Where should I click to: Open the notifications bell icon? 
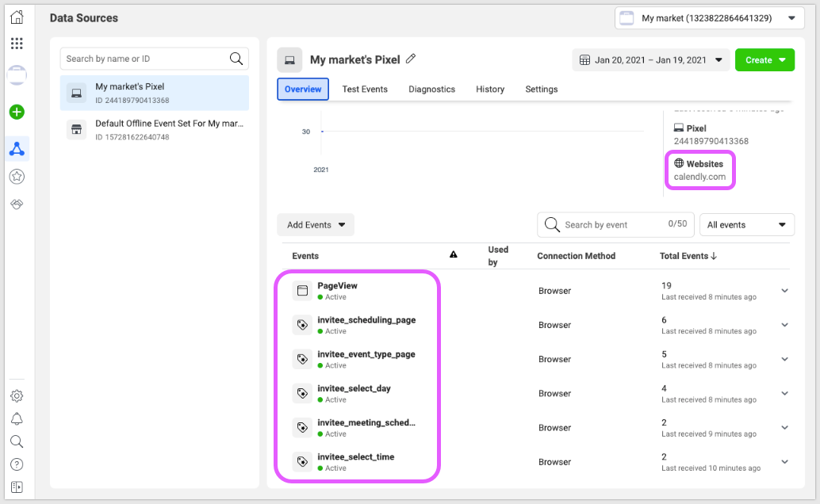pos(17,418)
